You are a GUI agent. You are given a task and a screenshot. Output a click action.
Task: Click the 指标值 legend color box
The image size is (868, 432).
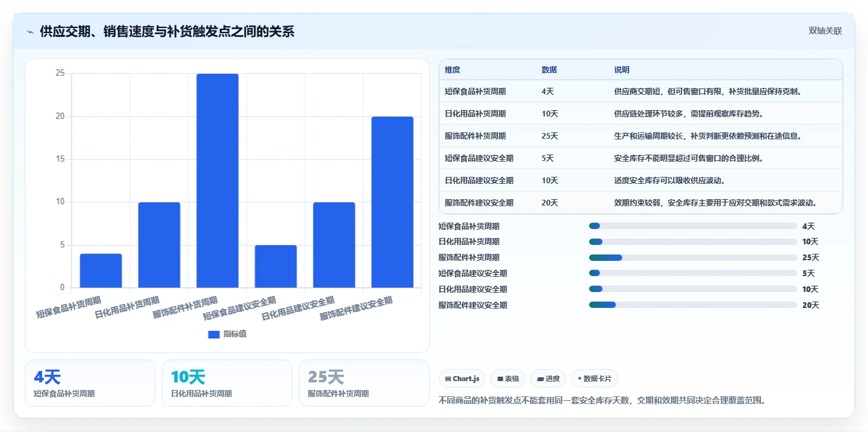[x=214, y=334]
